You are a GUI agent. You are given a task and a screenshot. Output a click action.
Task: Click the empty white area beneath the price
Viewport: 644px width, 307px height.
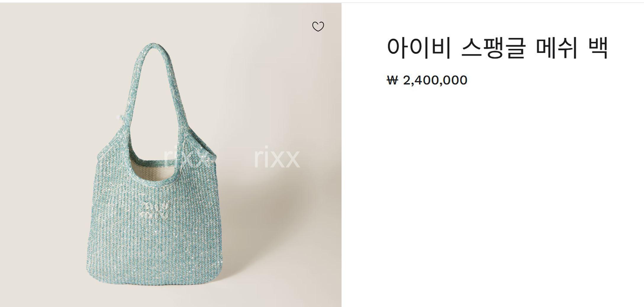click(491, 193)
